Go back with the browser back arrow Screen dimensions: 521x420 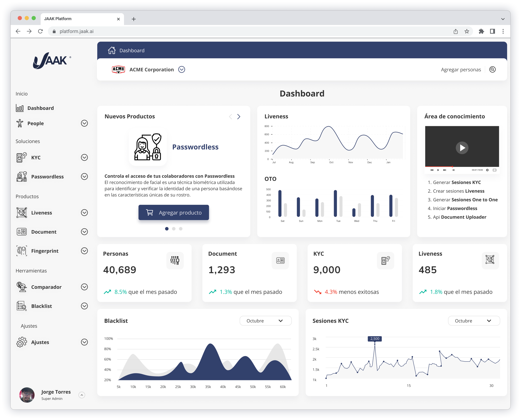18,31
